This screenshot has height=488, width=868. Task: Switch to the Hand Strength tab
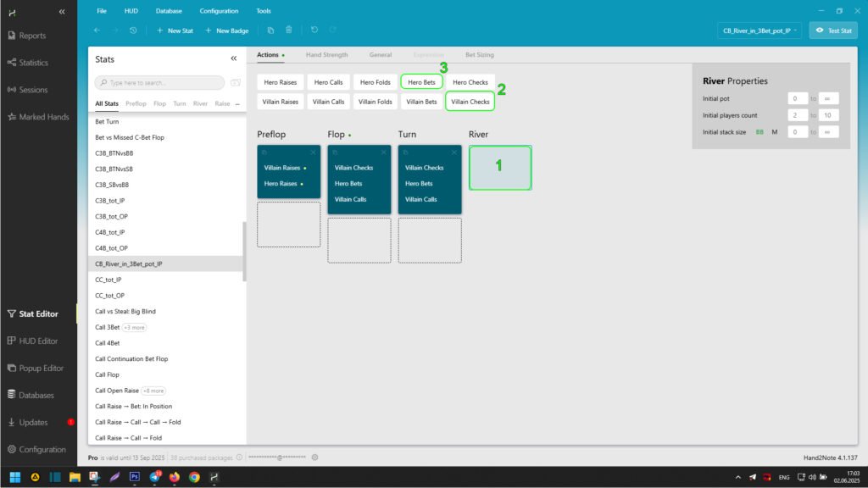[x=326, y=55]
